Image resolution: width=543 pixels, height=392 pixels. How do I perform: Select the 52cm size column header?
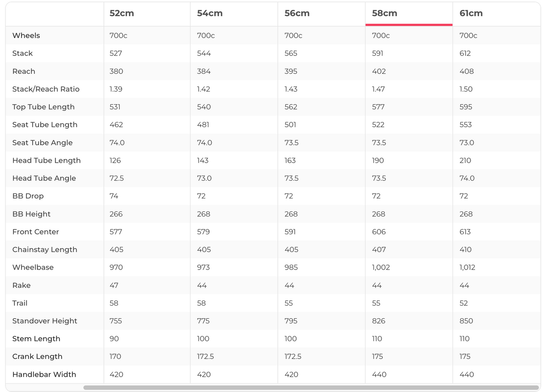point(122,13)
